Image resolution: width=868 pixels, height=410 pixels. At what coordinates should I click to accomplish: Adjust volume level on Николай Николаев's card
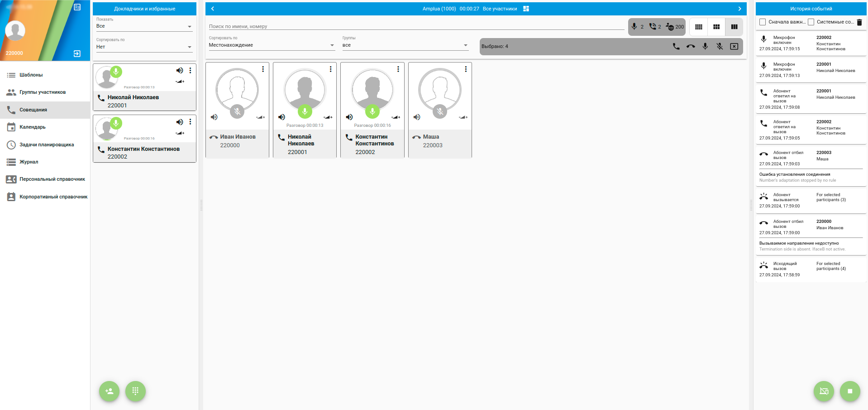coord(328,117)
